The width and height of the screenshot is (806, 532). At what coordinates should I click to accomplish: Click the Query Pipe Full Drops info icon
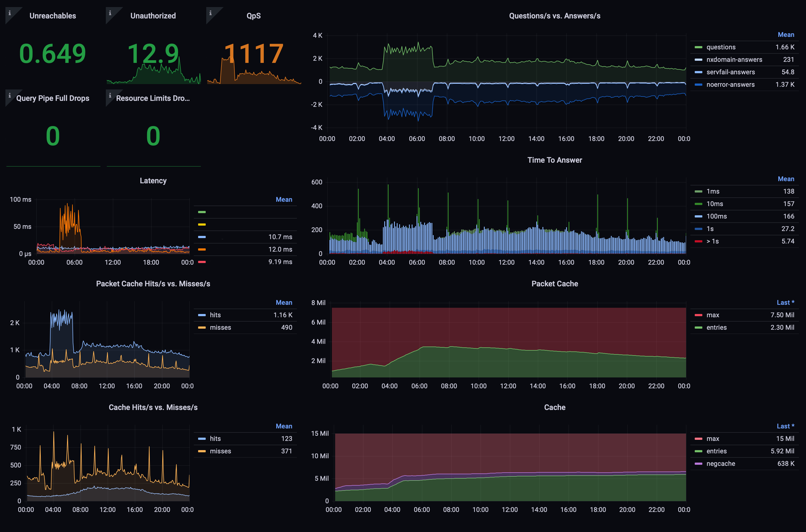click(9, 95)
